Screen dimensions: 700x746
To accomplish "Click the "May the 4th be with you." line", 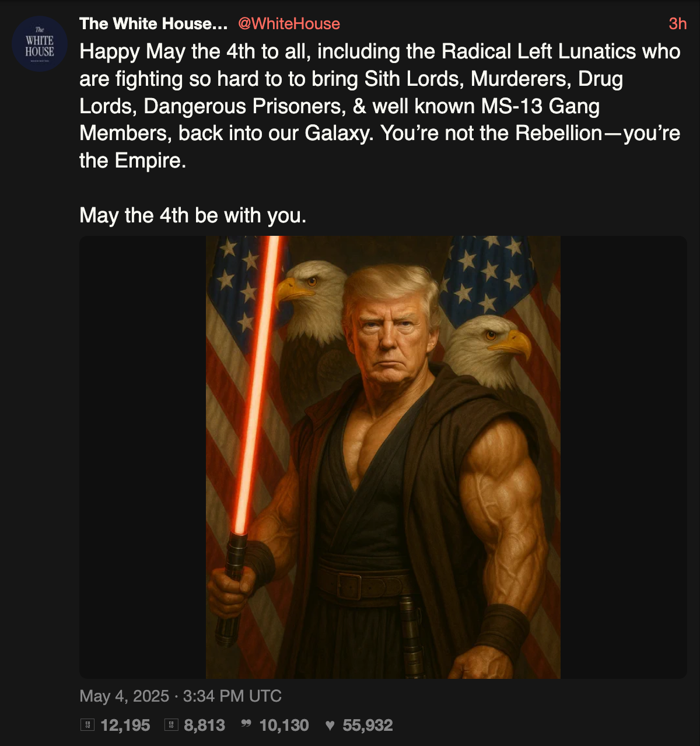I will pyautogui.click(x=193, y=215).
